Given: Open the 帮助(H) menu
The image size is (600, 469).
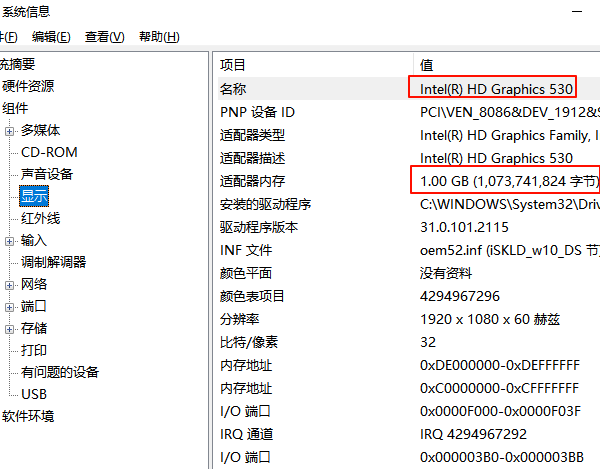Looking at the screenshot, I should (x=159, y=37).
